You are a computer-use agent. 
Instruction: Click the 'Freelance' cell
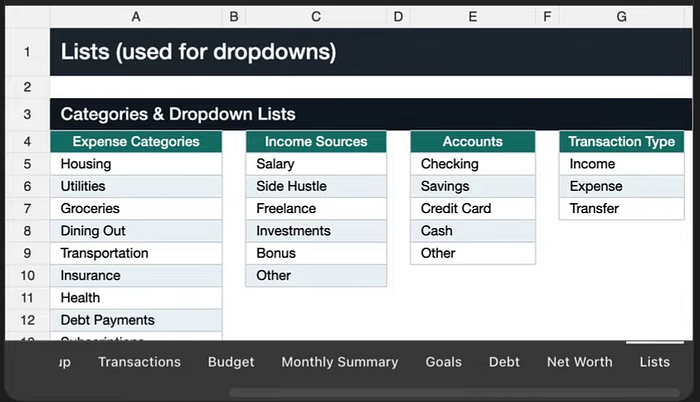[316, 209]
